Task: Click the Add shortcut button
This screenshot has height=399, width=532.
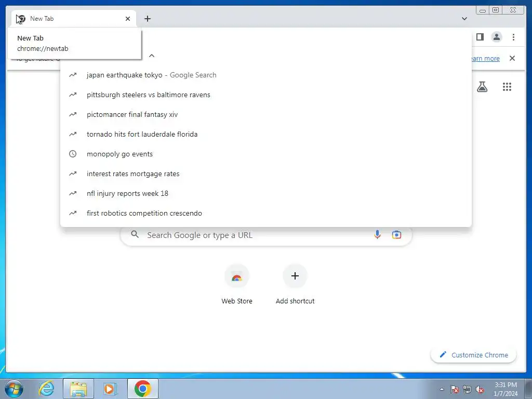Action: [295, 284]
